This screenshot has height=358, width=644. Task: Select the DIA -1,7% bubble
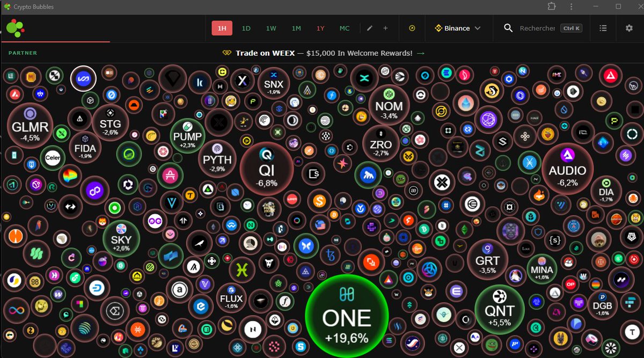(x=606, y=191)
